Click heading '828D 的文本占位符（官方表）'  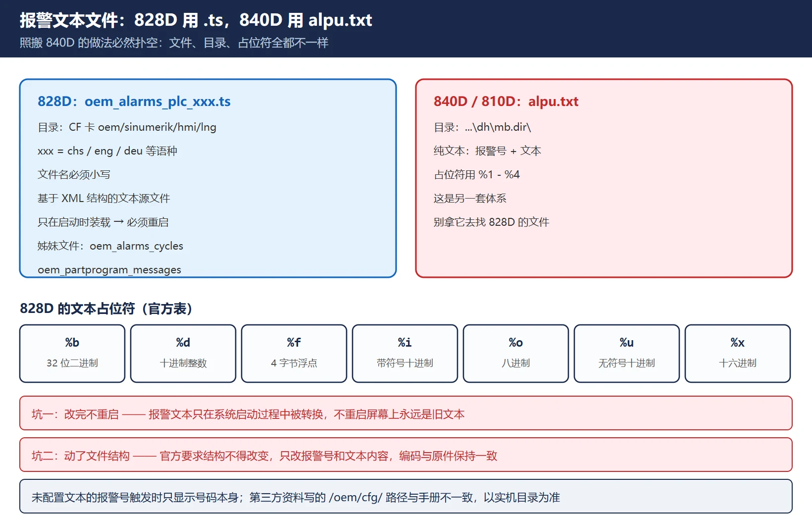pyautogui.click(x=106, y=309)
